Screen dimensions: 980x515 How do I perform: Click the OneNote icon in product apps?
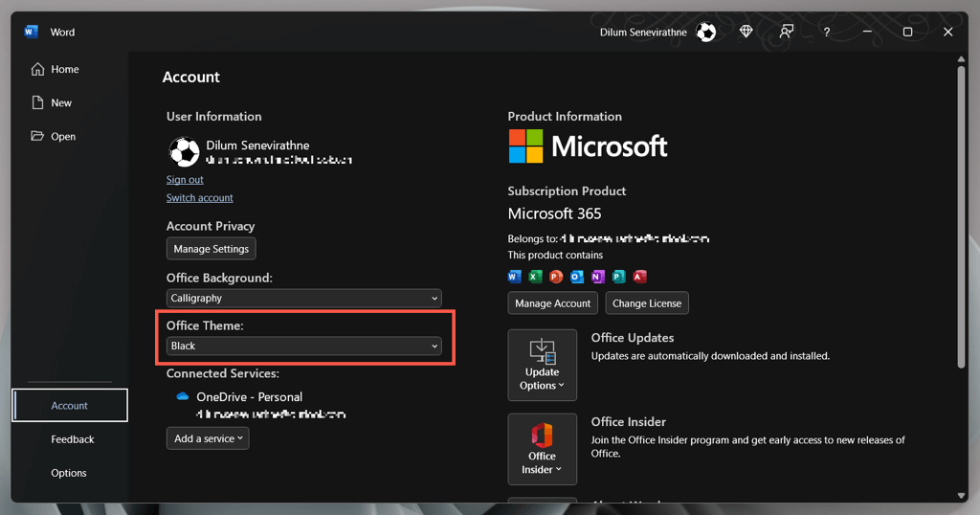tap(598, 277)
